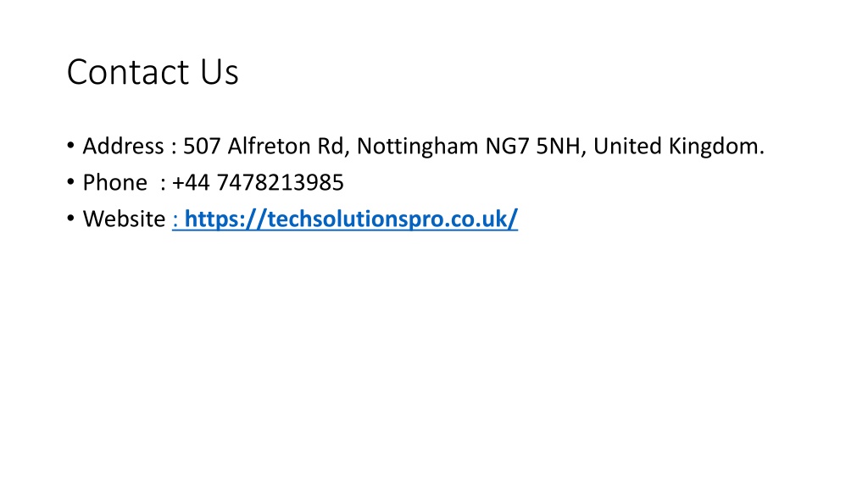Click the word "Kingdom." at line end
The width and height of the screenshot is (868, 488).
(x=716, y=146)
